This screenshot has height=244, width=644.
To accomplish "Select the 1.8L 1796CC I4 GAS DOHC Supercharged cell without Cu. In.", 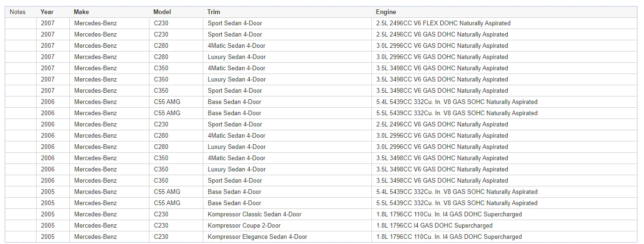I will [x=504, y=225].
